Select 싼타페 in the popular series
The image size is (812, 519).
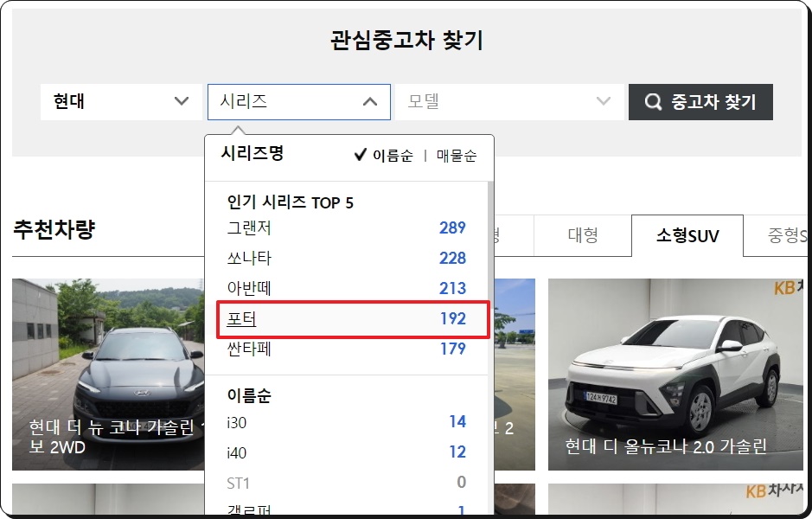click(x=347, y=349)
